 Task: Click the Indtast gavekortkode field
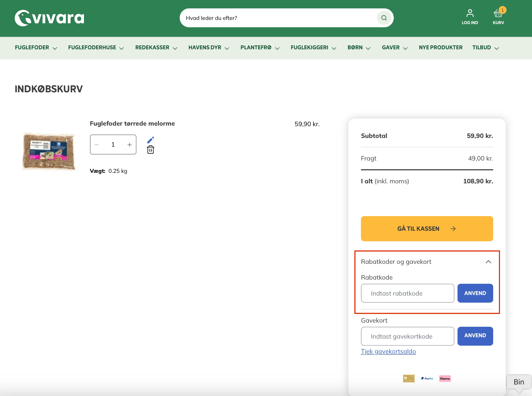[407, 336]
